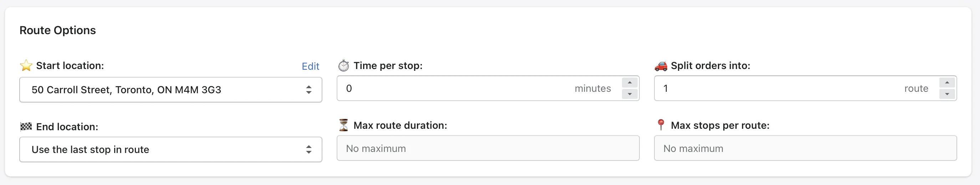Click the stopwatch icon beside Time per stop
980x185 pixels.
point(343,65)
